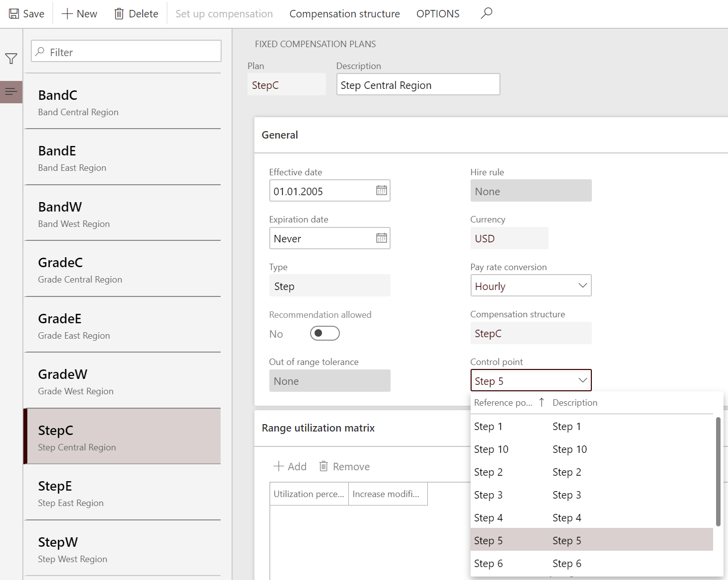Select Step 1 in control point list
728x580 pixels.
coord(591,427)
